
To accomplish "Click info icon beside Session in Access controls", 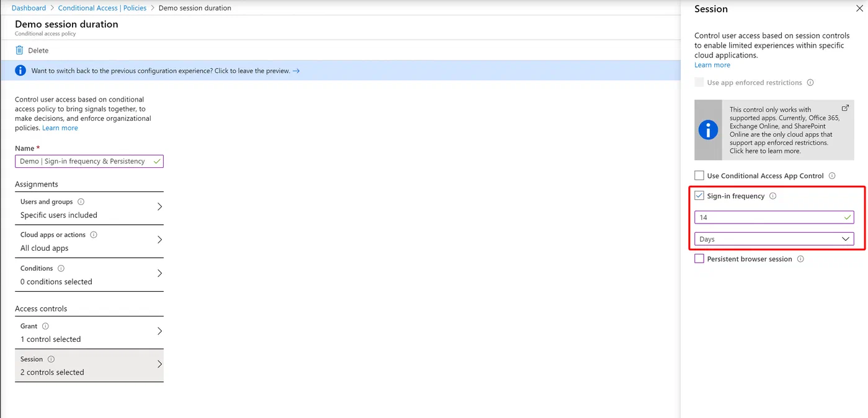I will [x=51, y=359].
